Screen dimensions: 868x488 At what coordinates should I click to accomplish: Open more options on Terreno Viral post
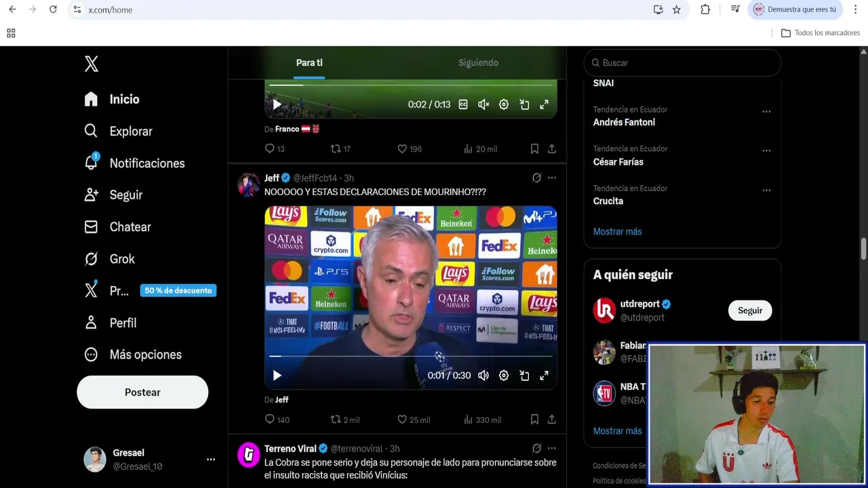tap(552, 448)
